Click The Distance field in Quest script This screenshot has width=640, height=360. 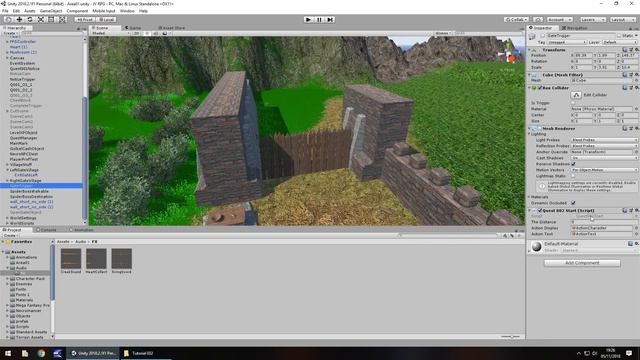[604, 222]
